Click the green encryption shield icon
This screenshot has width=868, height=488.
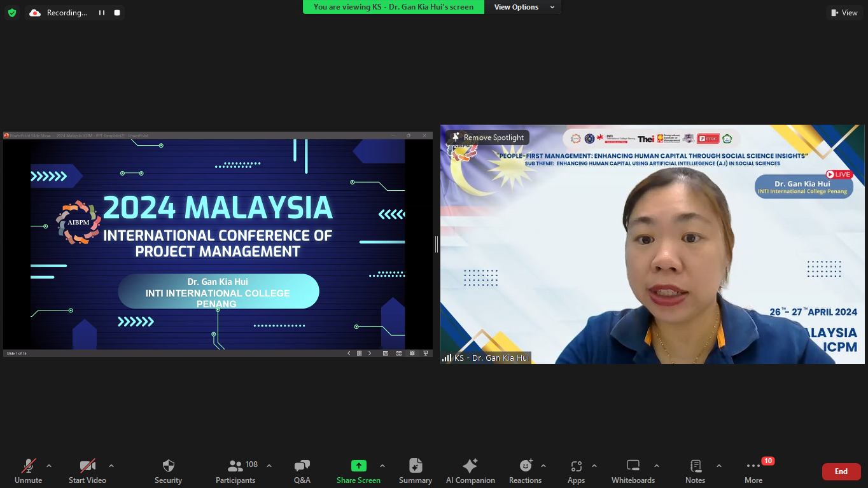point(12,13)
